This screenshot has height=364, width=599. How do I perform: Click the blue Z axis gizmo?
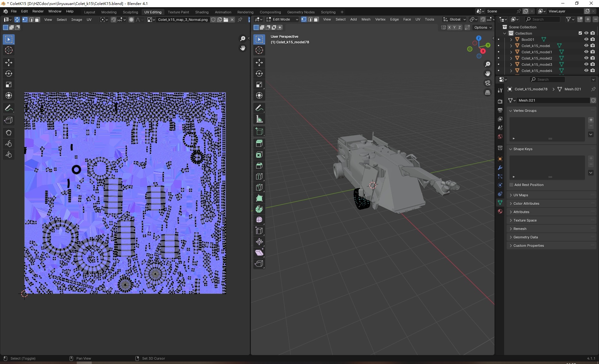[x=478, y=38]
